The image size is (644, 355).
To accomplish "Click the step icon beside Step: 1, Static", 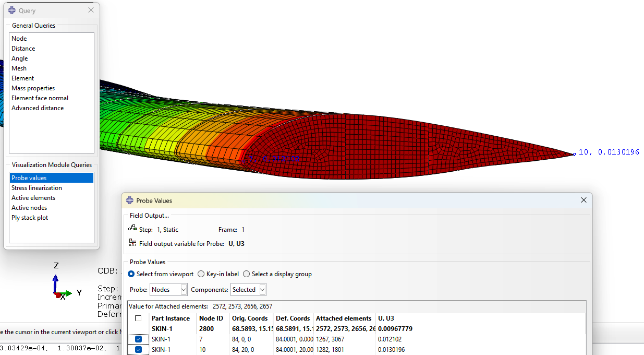I will coord(132,228).
